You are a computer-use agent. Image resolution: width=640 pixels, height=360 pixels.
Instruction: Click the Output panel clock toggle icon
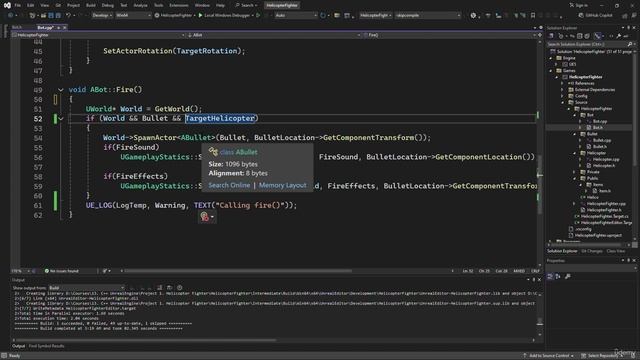click(x=180, y=288)
